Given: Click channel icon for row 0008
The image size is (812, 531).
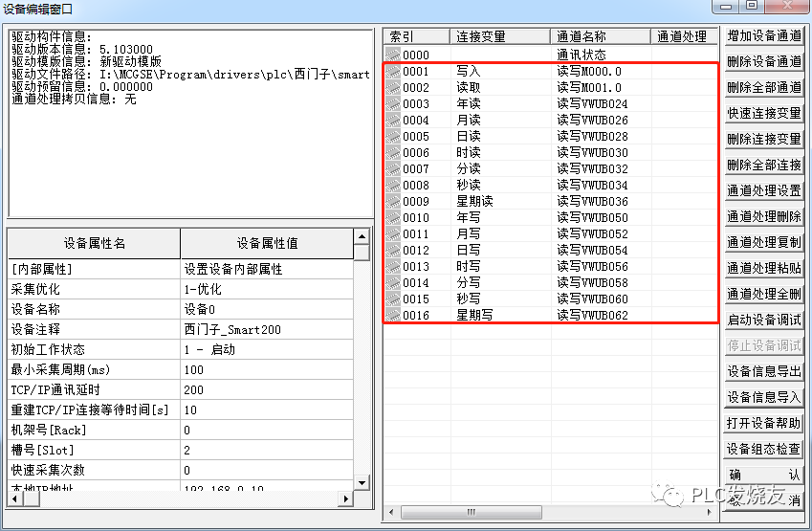Looking at the screenshot, I should click(x=393, y=185).
